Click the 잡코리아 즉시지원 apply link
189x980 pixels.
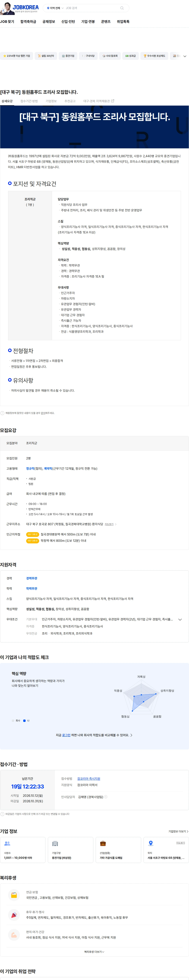[x=89, y=779]
